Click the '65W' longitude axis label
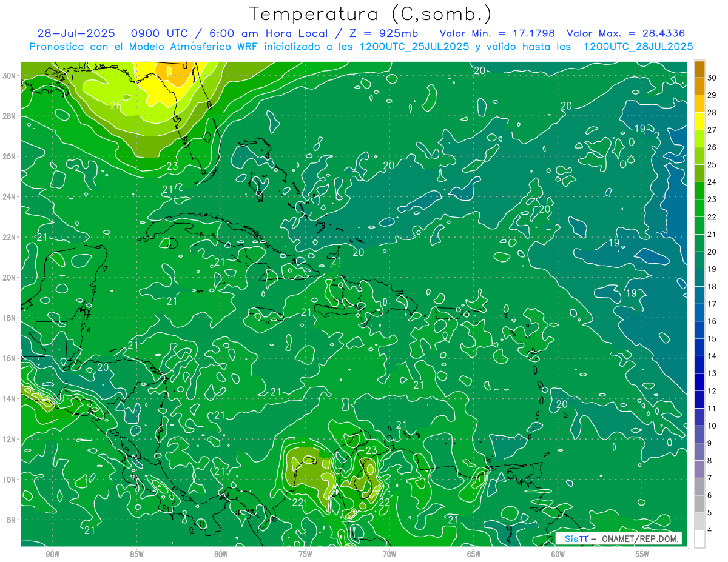The width and height of the screenshot is (728, 562). (x=474, y=554)
